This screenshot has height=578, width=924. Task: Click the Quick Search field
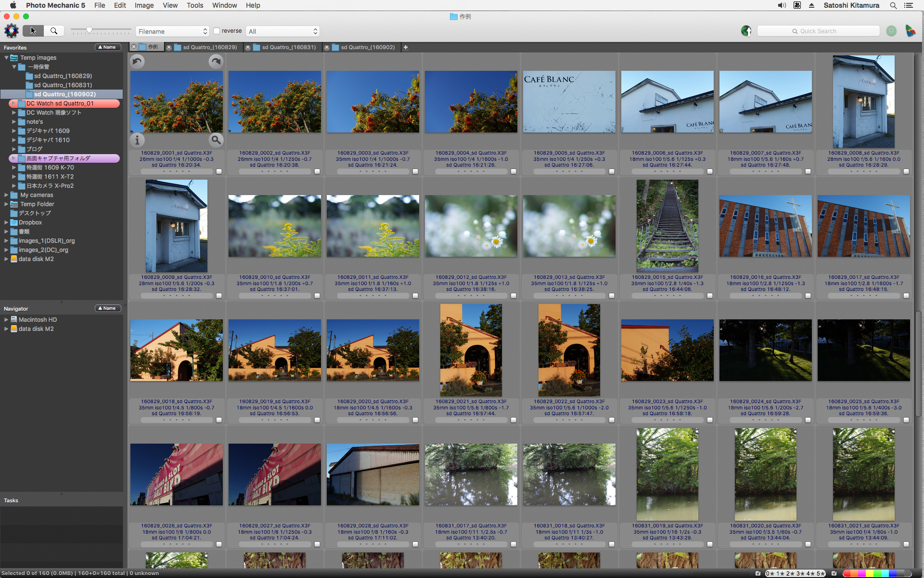pos(818,31)
